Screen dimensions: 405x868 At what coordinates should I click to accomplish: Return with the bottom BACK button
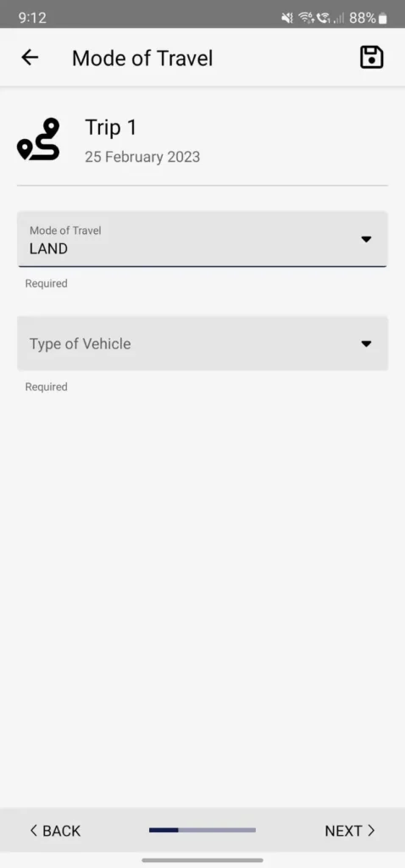pyautogui.click(x=55, y=831)
